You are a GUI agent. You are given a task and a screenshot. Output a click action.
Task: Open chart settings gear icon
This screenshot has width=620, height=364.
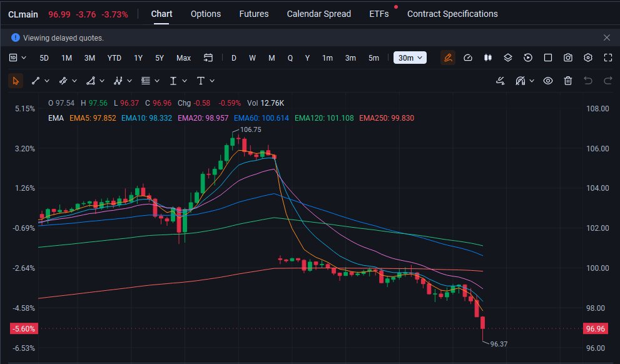point(588,58)
